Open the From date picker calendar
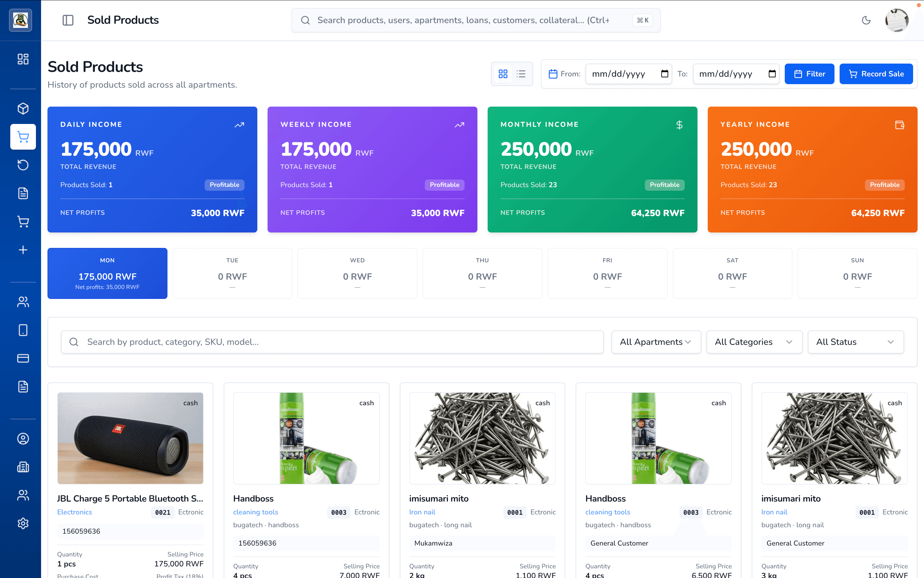Viewport: 924px width, 578px height. coord(664,74)
